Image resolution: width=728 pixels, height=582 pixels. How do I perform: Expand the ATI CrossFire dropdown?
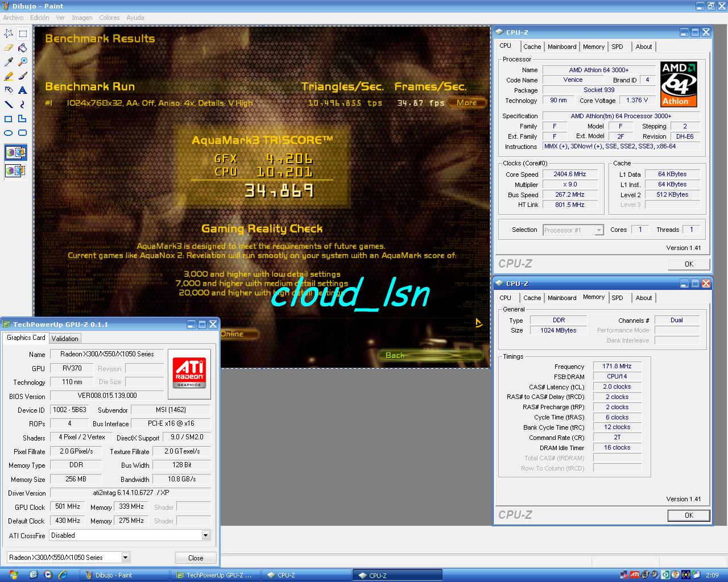[205, 535]
